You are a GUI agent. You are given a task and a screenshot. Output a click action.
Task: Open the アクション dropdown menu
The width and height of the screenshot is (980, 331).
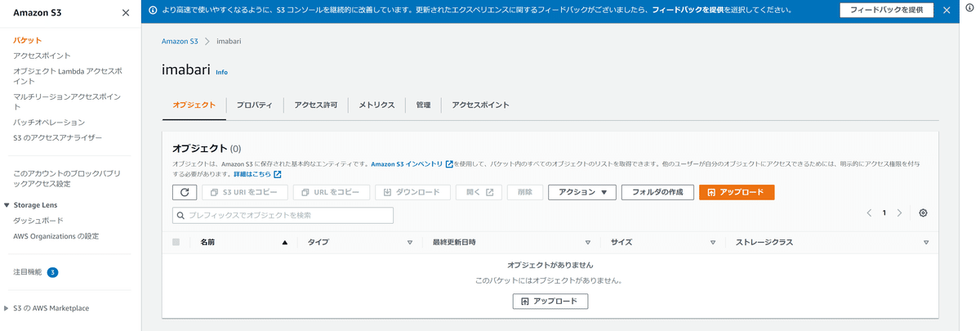[582, 192]
